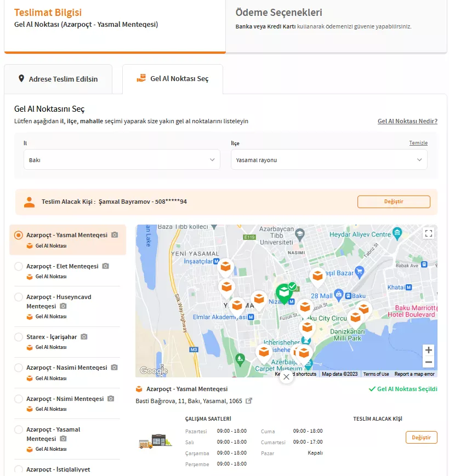Switch to Adrese Teslim Edilsin tab
The width and height of the screenshot is (449, 476).
[x=58, y=79]
